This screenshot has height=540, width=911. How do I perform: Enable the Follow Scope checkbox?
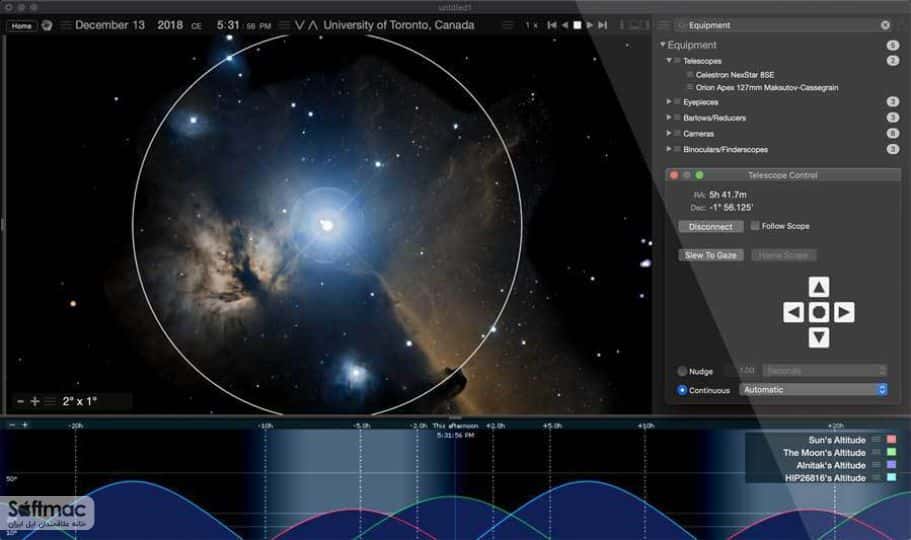pyautogui.click(x=755, y=226)
